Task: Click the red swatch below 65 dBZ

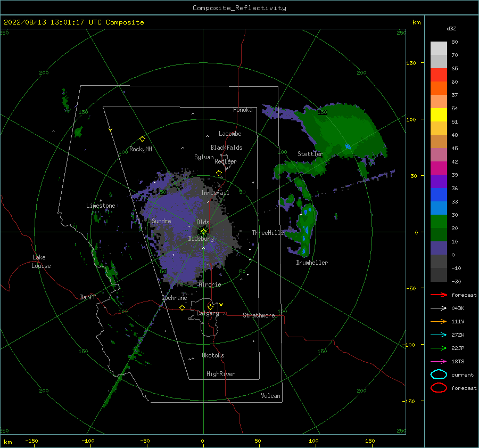Action: [x=439, y=75]
